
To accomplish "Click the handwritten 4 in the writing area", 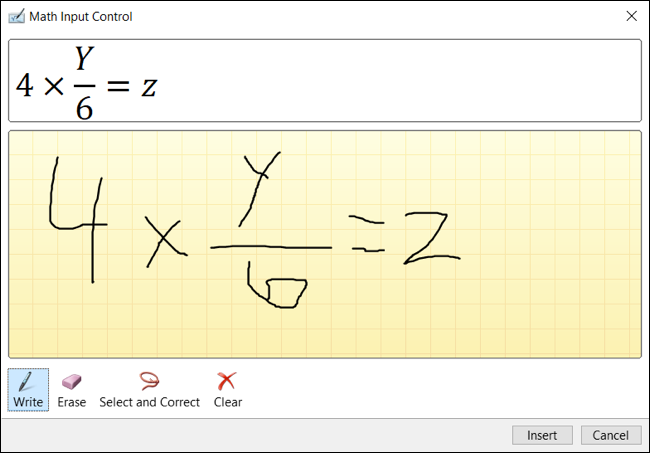I will click(x=78, y=220).
